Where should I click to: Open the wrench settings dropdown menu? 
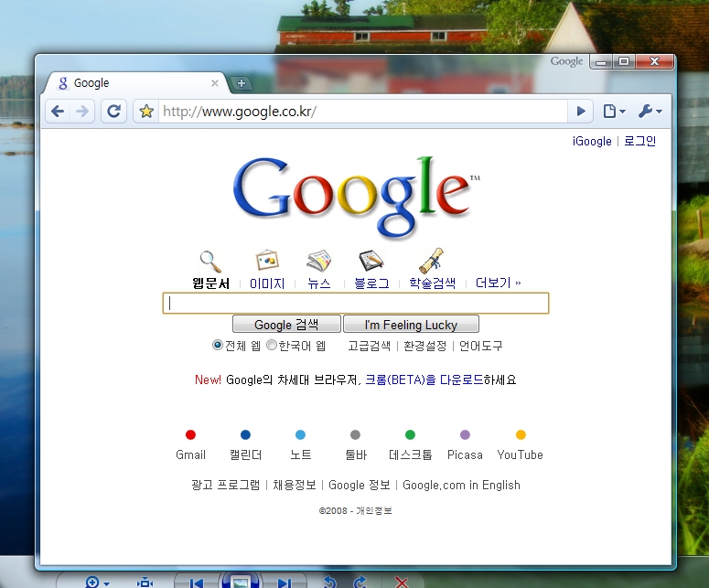pos(650,112)
